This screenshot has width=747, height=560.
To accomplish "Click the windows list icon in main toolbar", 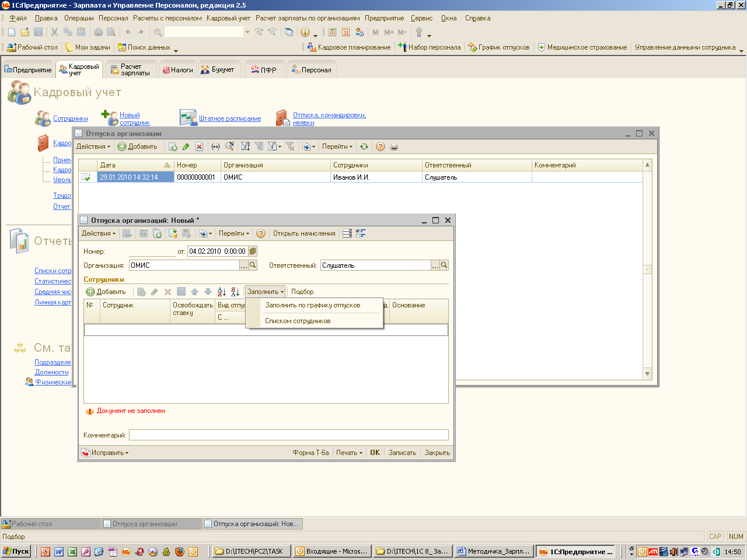I will tap(289, 32).
